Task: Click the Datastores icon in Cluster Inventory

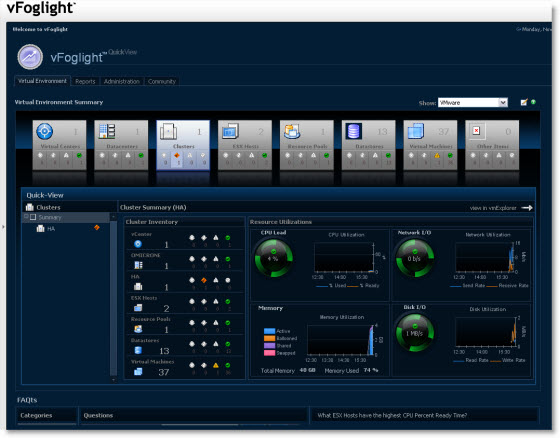Action: click(x=138, y=350)
